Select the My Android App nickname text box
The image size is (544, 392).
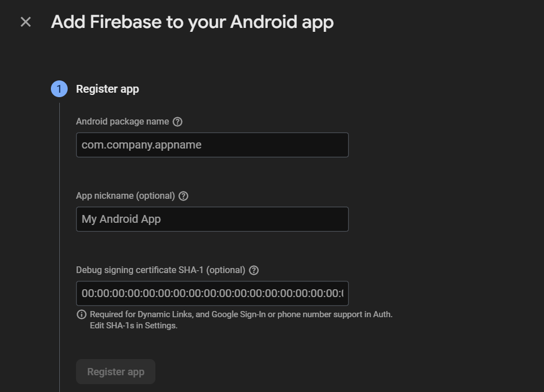(212, 219)
